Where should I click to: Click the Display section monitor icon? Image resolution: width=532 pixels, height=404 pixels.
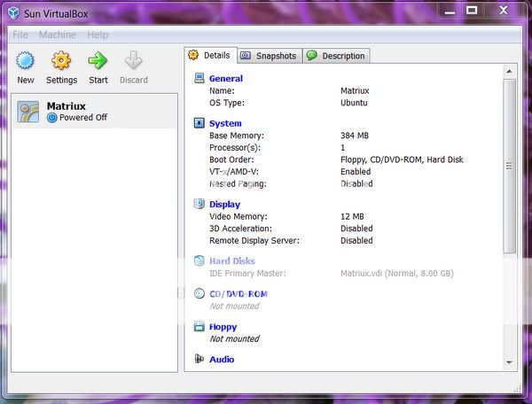(x=199, y=204)
